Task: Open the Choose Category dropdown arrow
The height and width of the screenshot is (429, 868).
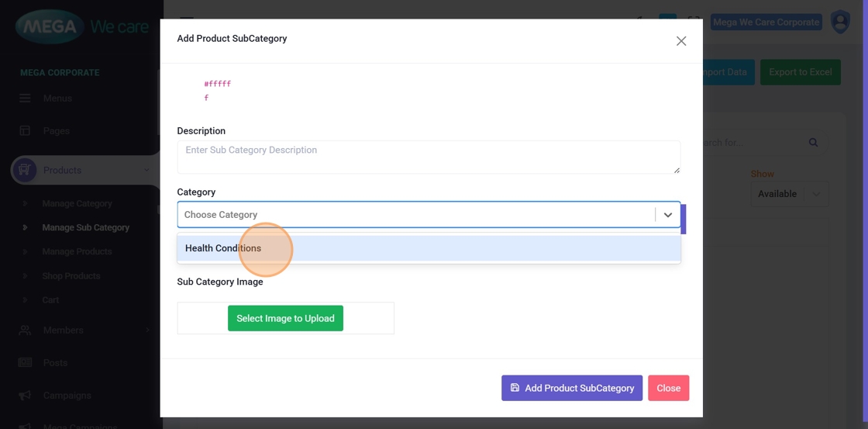Action: point(667,215)
